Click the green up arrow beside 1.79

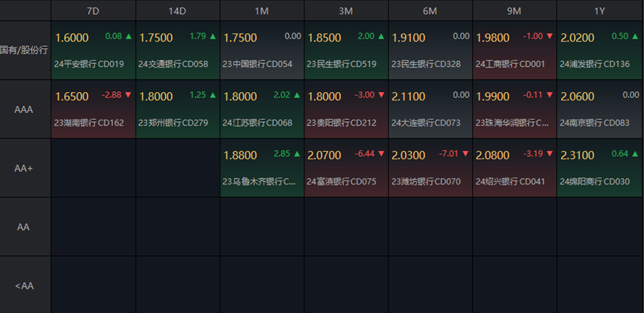[x=213, y=36]
